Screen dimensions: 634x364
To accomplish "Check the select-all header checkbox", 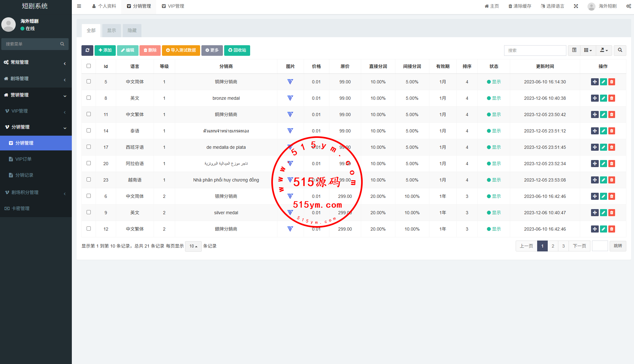I will (89, 66).
